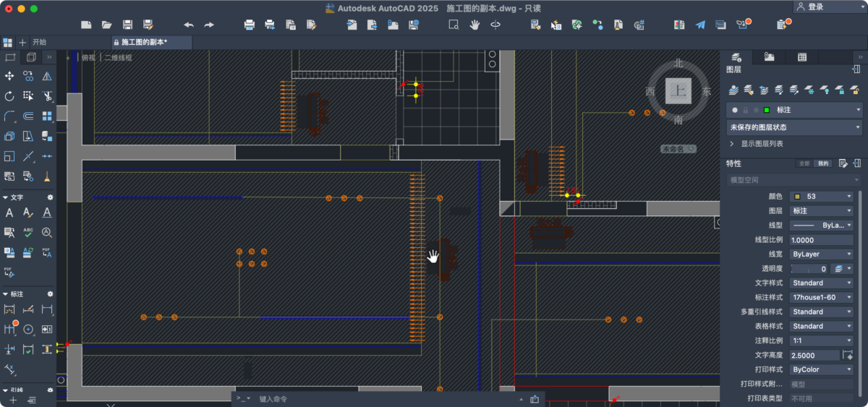Image resolution: width=868 pixels, height=407 pixels.
Task: Open the 标注样式 17house1-60 dropdown
Action: tap(822, 297)
